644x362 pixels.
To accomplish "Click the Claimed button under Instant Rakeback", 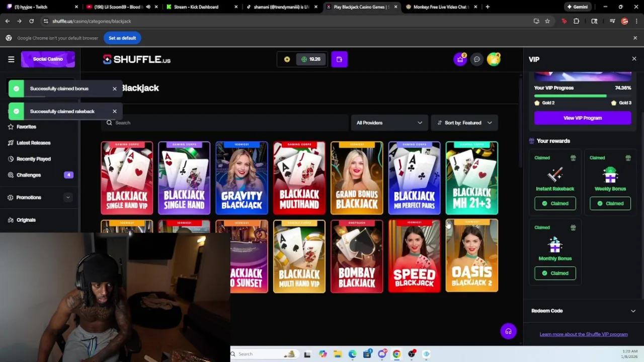I will 555,204.
